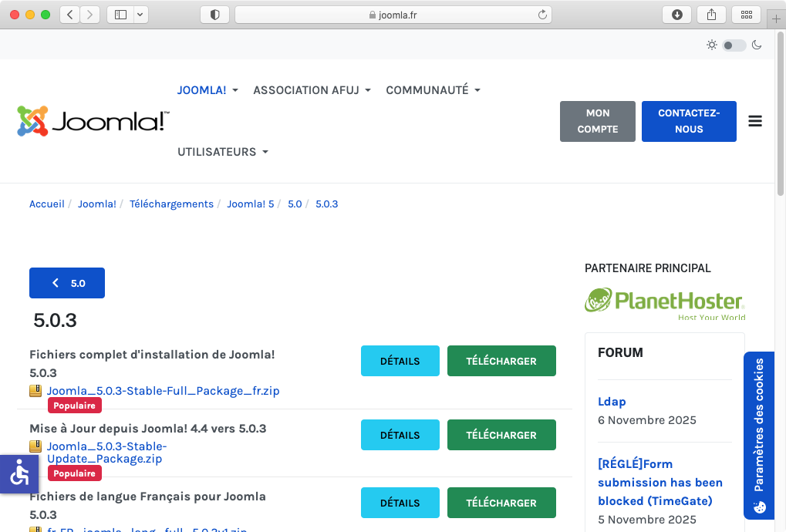Viewport: 786px width, 532px height.
Task: Open Safari downloads icon
Action: (x=677, y=15)
